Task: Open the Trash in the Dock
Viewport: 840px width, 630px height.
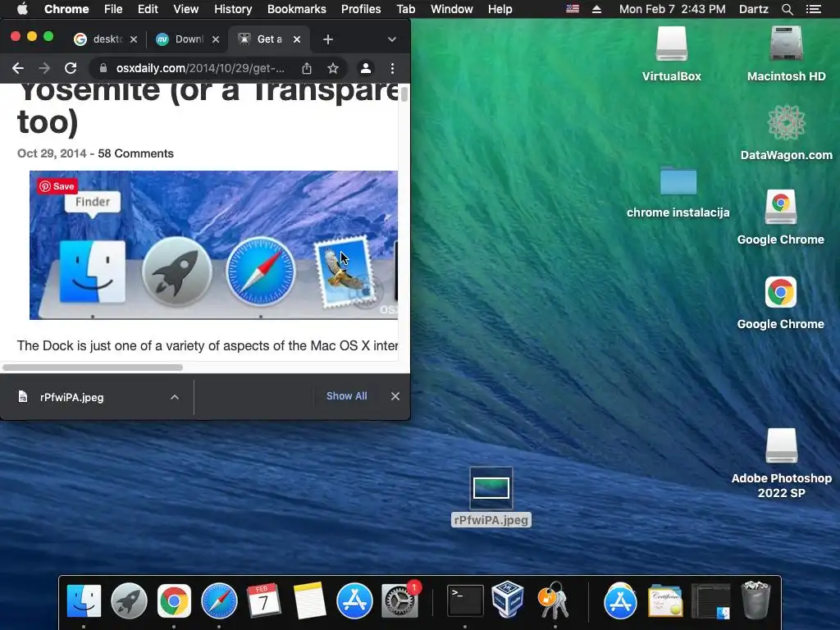Action: (756, 600)
